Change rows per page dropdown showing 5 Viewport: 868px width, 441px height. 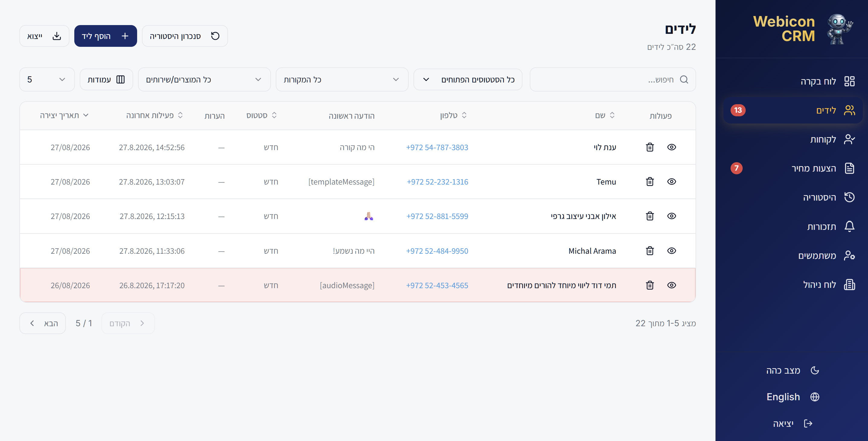47,79
